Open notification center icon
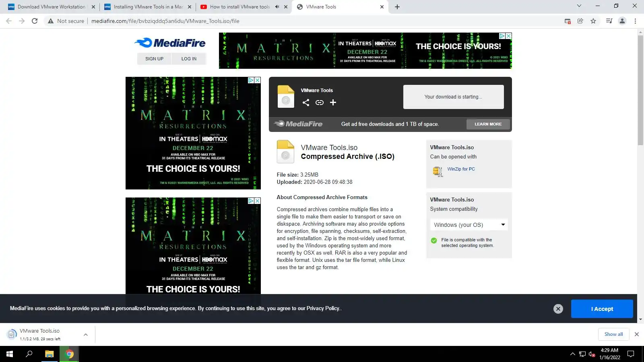The width and height of the screenshot is (644, 362). (631, 354)
